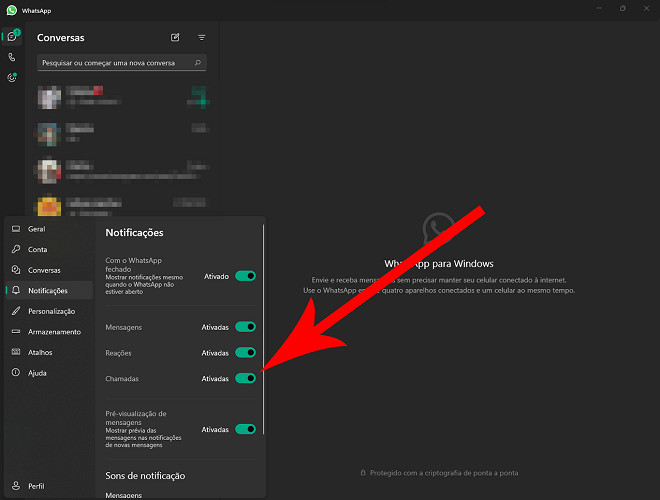Minimize the WhatsApp window
The height and width of the screenshot is (500, 660).
click(599, 8)
